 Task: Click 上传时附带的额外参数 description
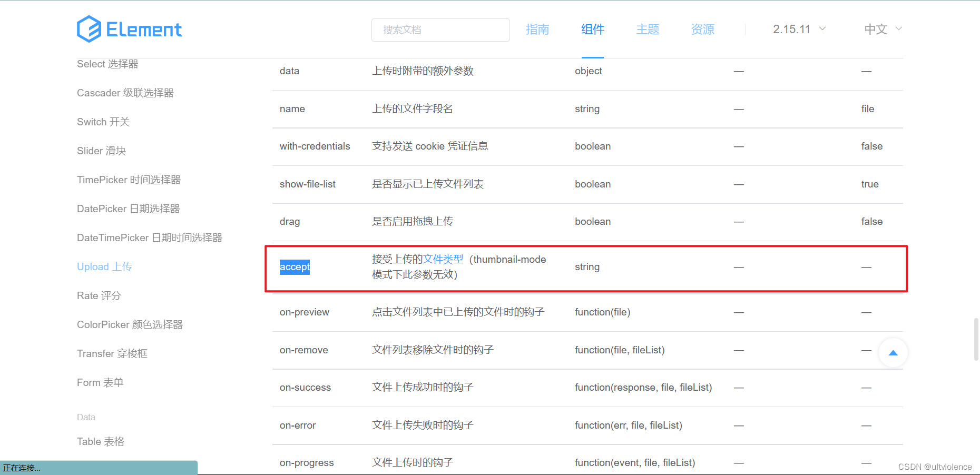click(x=423, y=71)
